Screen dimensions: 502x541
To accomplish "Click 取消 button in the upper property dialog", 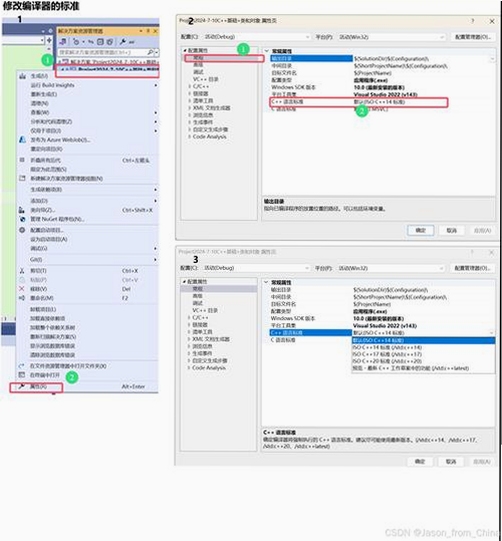I will click(452, 230).
